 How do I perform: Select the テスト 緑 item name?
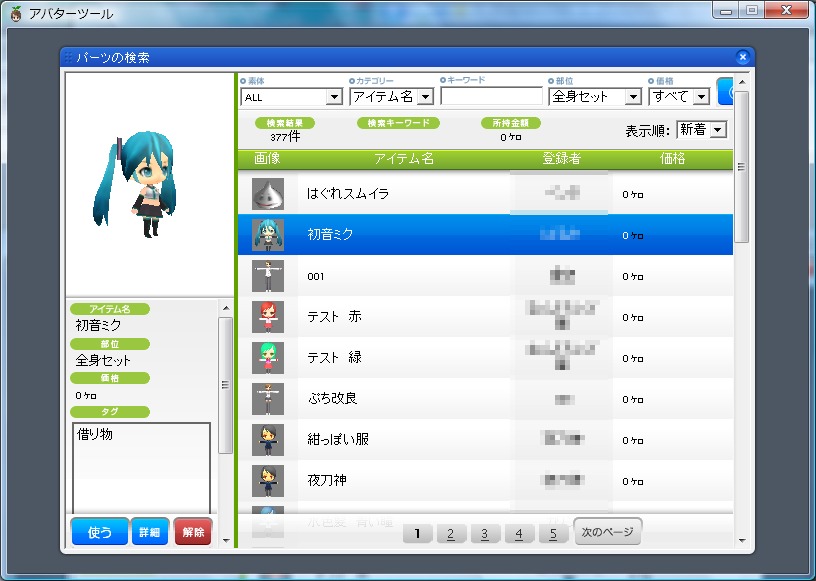(x=334, y=358)
